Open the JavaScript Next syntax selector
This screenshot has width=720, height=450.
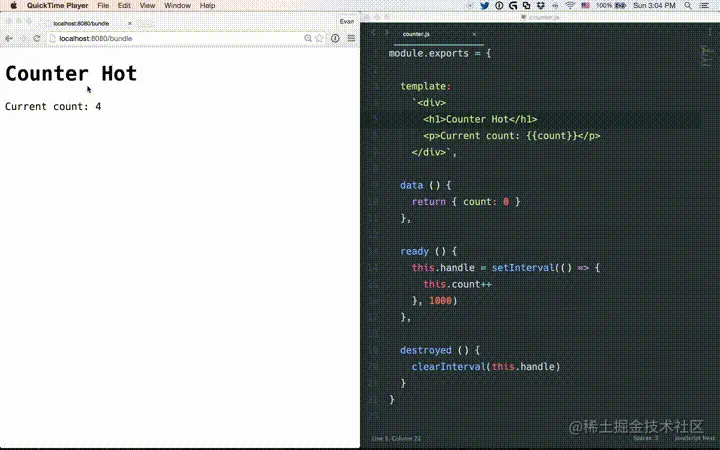[694, 439]
